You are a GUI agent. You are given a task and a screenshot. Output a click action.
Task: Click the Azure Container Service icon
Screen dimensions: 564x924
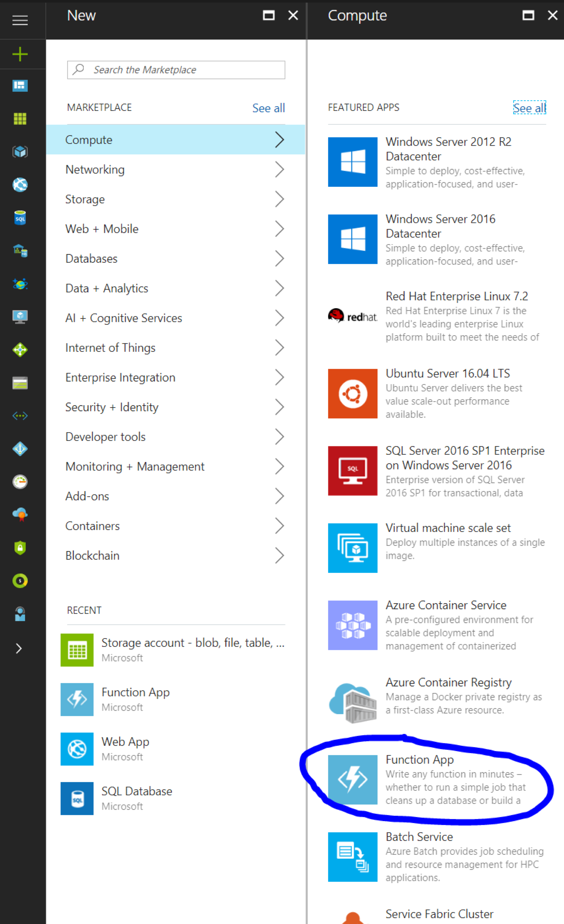tap(353, 625)
